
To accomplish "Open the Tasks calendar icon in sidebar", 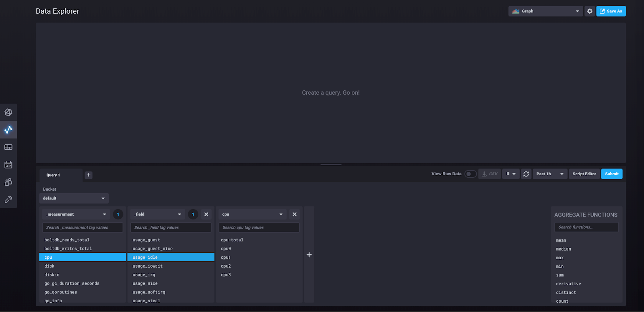I will (x=8, y=164).
